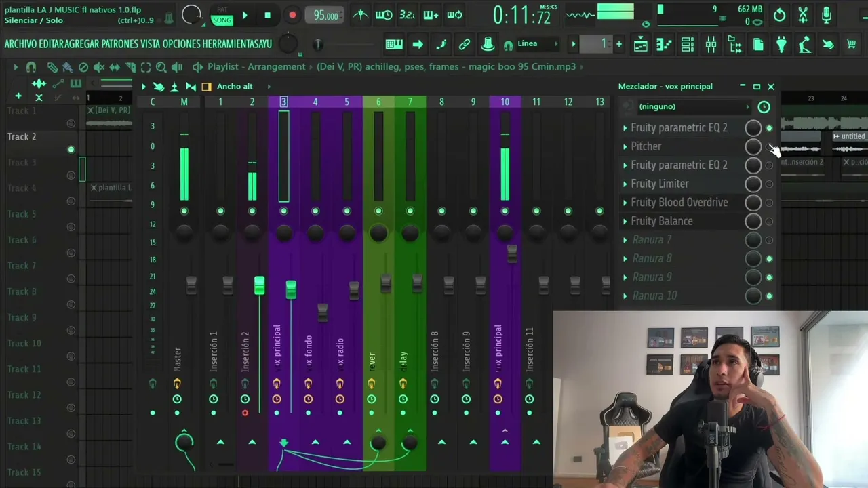Screen dimensions: 868x488
Task: Expand the Pitcher effect slot arrow
Action: tap(625, 146)
